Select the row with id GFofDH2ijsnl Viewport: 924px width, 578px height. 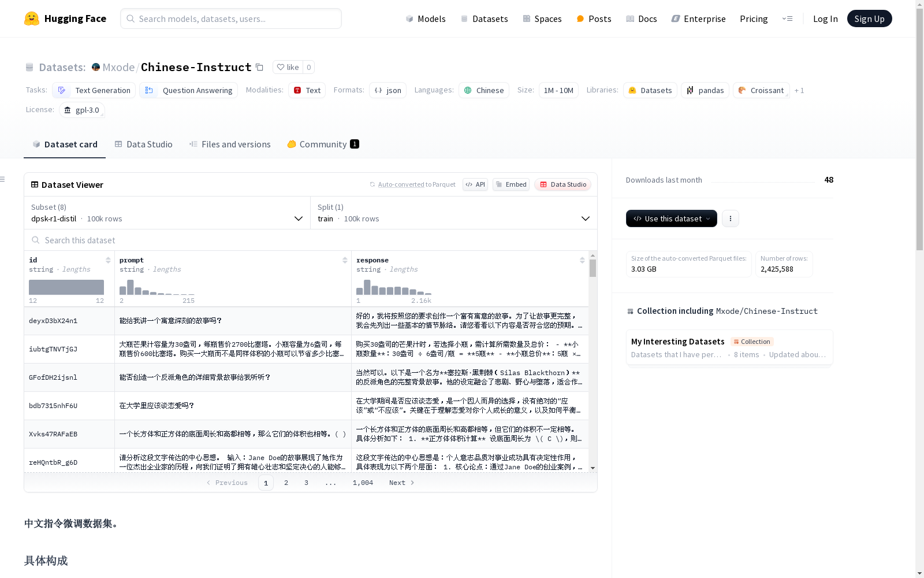306,377
